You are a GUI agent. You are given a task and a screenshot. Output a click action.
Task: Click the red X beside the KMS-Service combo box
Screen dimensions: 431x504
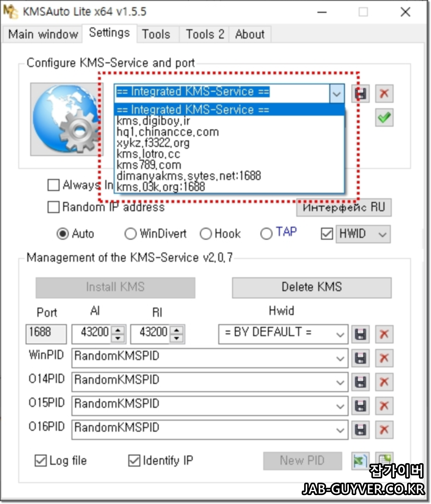384,94
